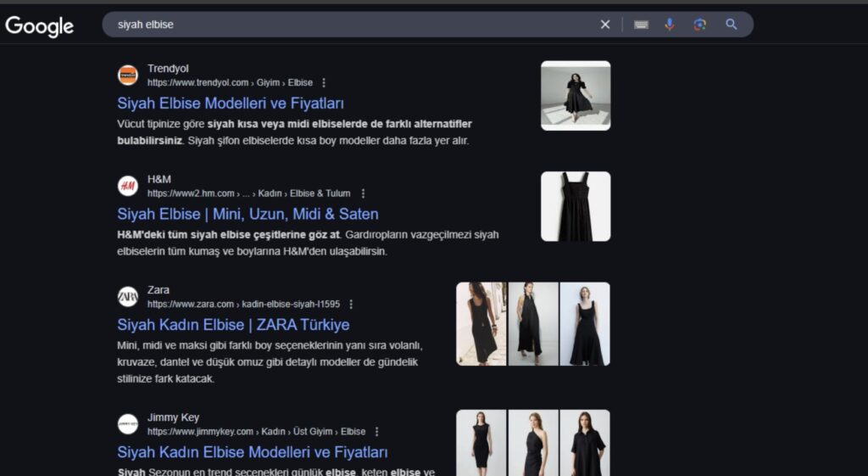Clear the search box with X icon
The image size is (868, 476).
605,25
